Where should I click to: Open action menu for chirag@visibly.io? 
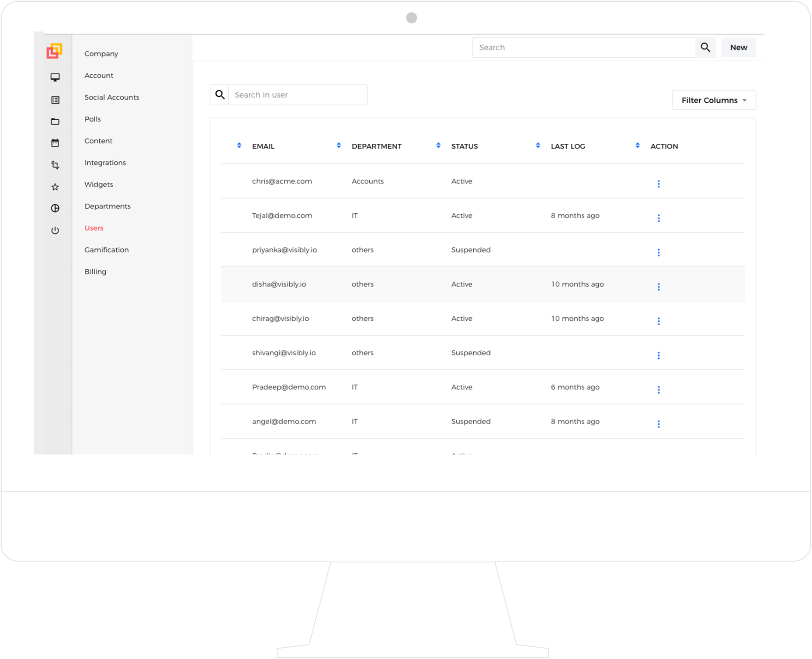659,321
